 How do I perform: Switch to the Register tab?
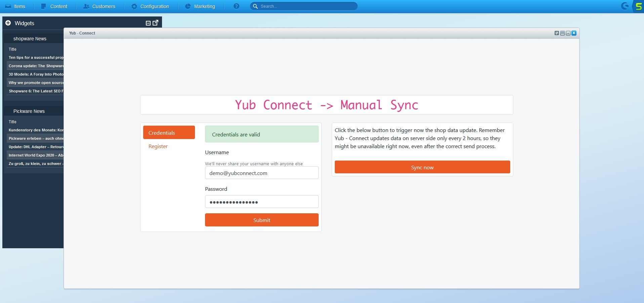[x=158, y=146]
